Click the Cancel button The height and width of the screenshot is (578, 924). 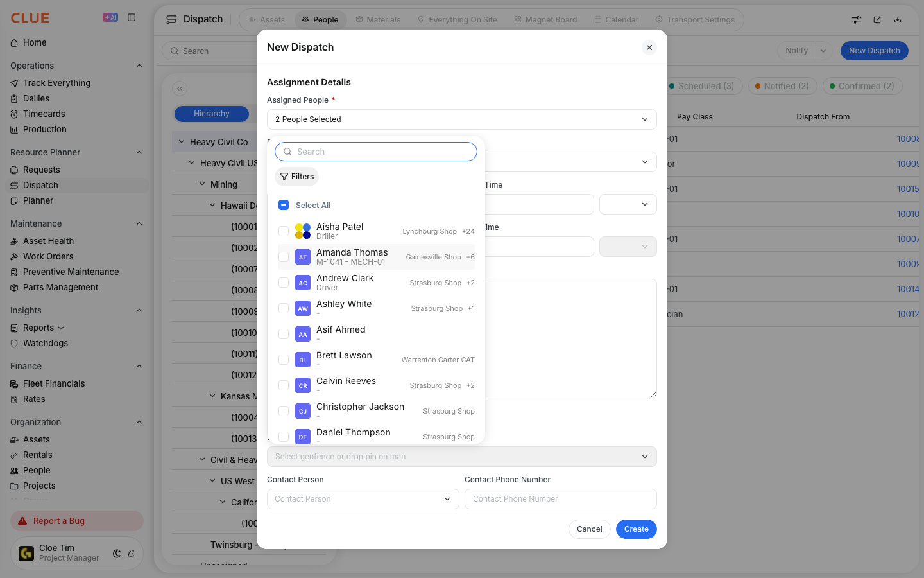pos(590,529)
